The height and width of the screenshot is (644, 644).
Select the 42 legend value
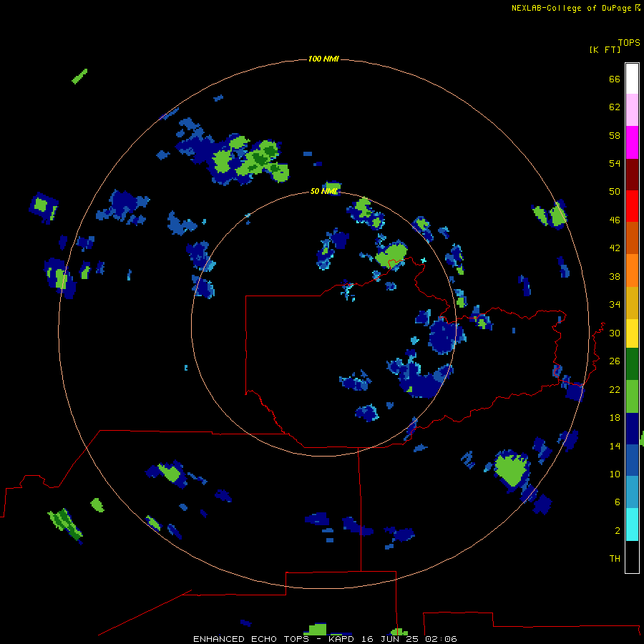[615, 248]
